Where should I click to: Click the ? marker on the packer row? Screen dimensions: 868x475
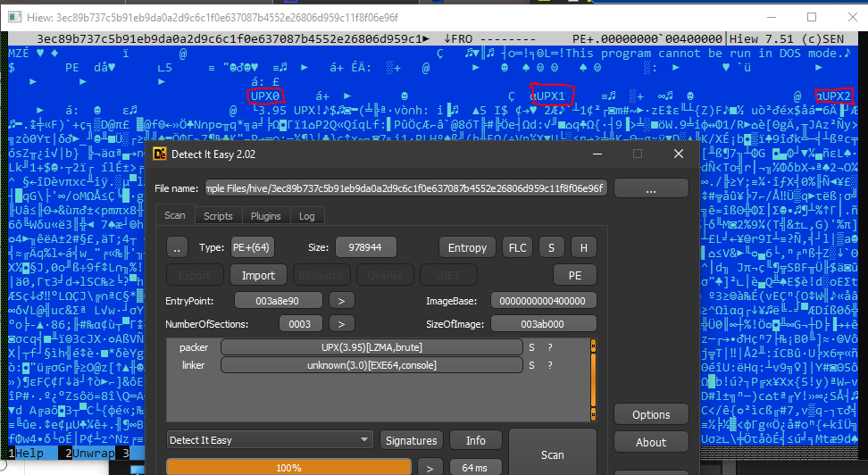[x=549, y=346]
